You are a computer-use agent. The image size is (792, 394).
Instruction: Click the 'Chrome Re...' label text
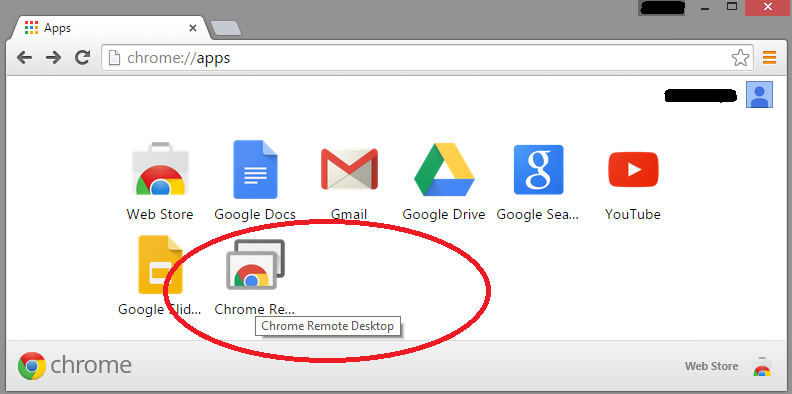tap(255, 309)
